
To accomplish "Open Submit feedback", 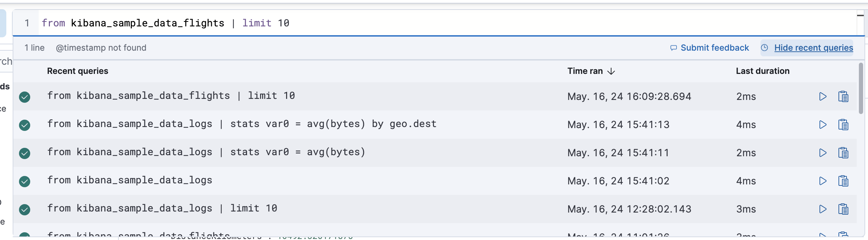I will (714, 48).
